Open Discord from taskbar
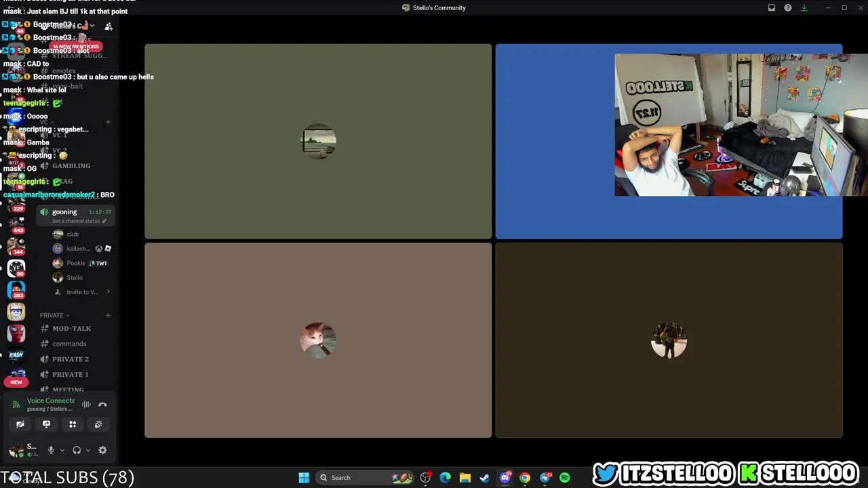This screenshot has width=868, height=488. [505, 478]
